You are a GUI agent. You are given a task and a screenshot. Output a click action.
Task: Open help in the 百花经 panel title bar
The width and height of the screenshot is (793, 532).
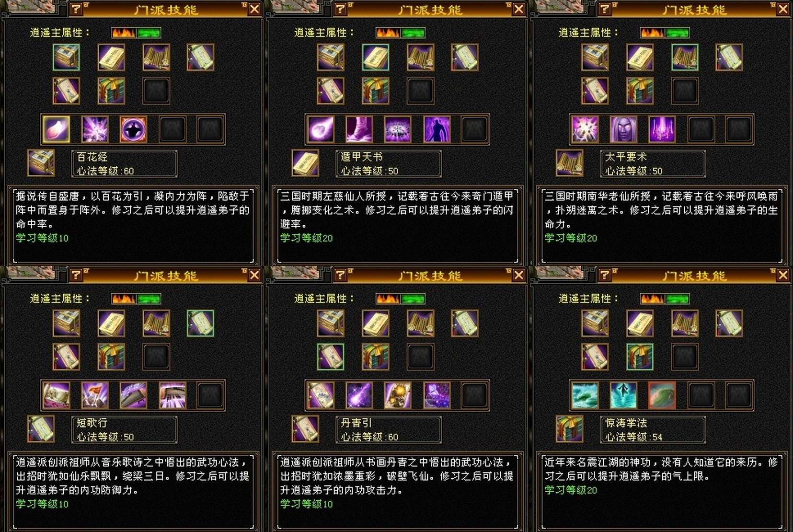pyautogui.click(x=76, y=9)
